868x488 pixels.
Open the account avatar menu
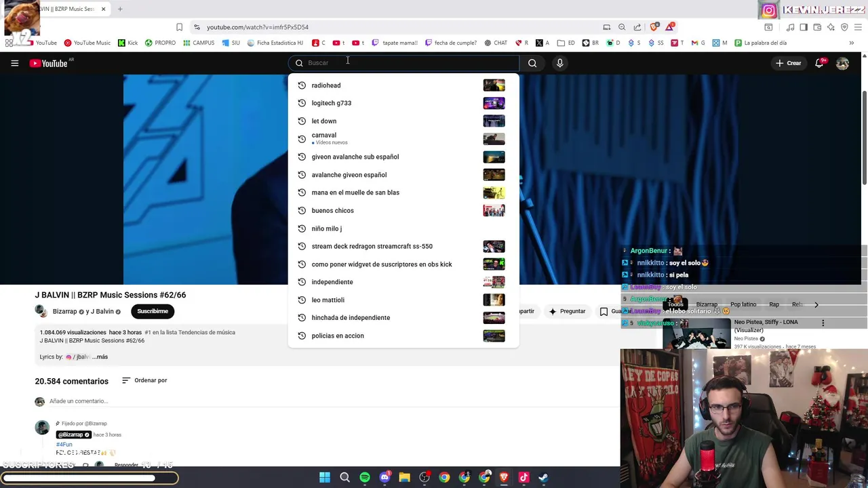[x=842, y=63]
